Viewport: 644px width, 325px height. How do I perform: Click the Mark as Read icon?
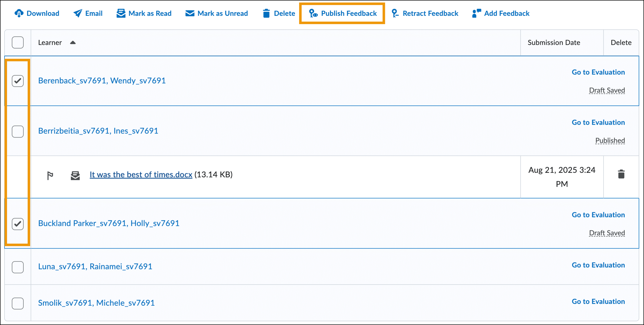coord(121,13)
